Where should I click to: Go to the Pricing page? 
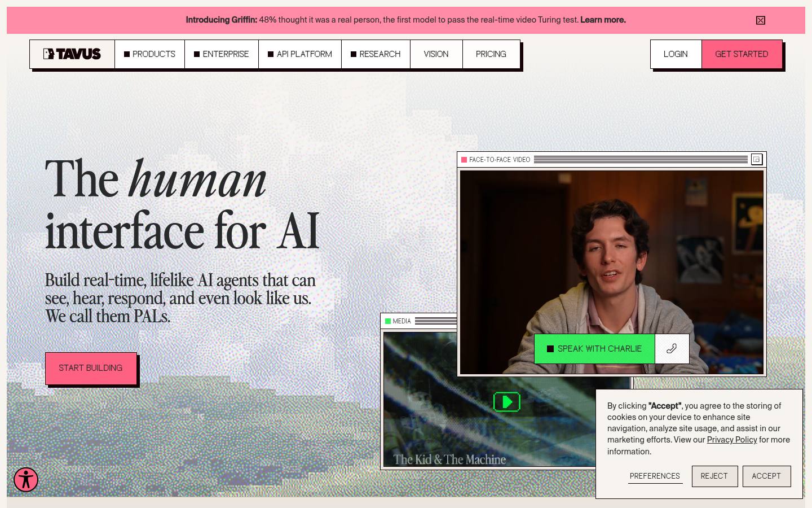pos(491,54)
